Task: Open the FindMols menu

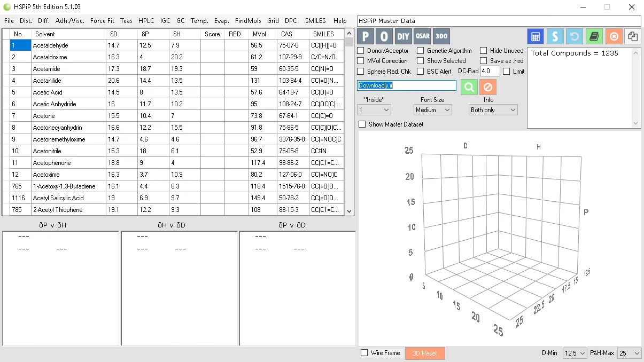Action: (248, 21)
